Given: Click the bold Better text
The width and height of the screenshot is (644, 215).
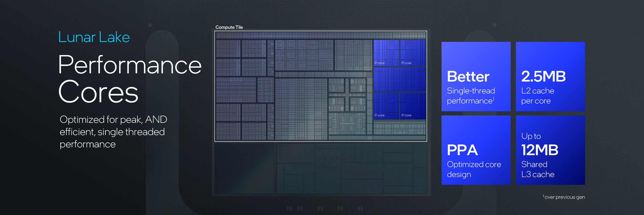Looking at the screenshot, I should point(468,77).
